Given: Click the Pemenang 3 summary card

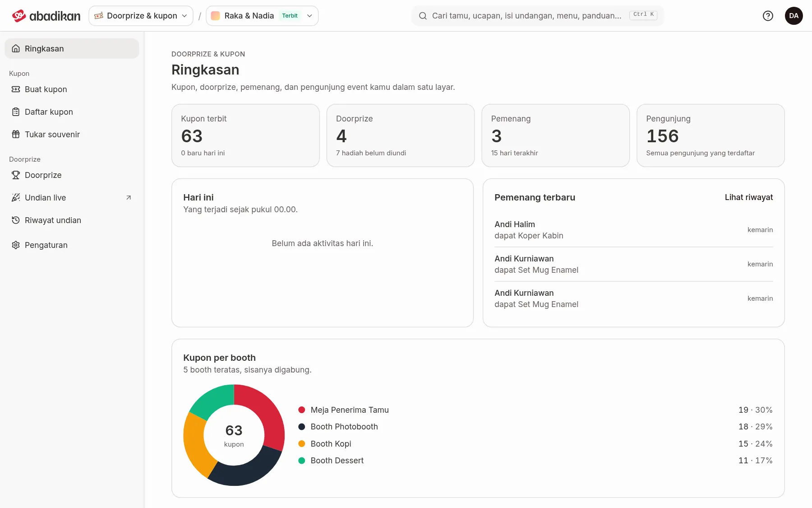Looking at the screenshot, I should pos(556,135).
